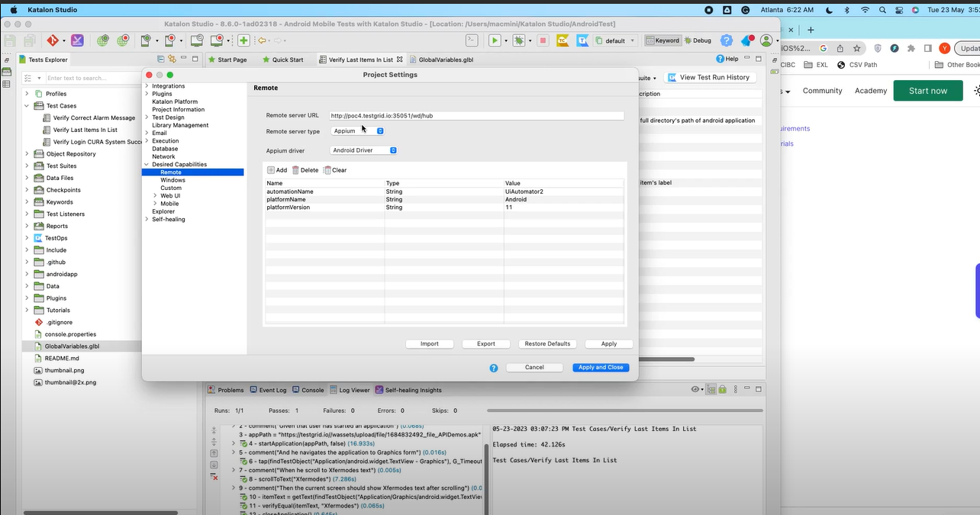Open the Appium driver Android Driver dropdown
This screenshot has height=515, width=980.
pos(363,150)
